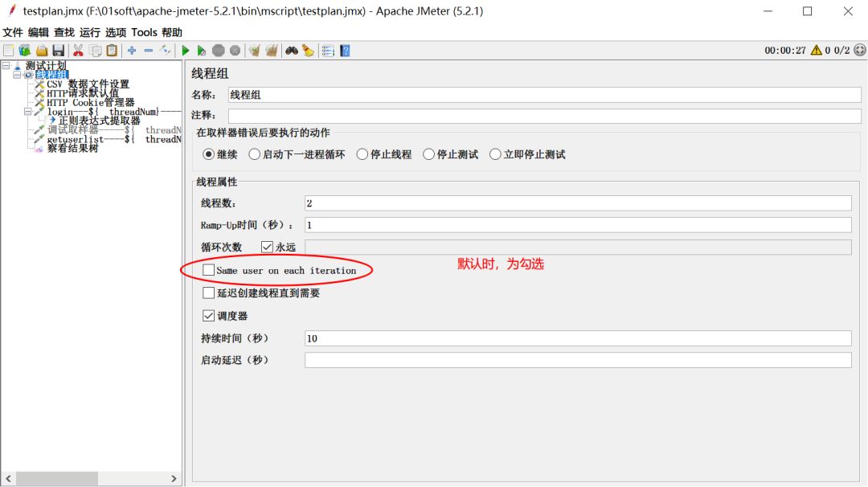The width and height of the screenshot is (868, 487).
Task: Save the test plan using the Save icon
Action: click(59, 50)
